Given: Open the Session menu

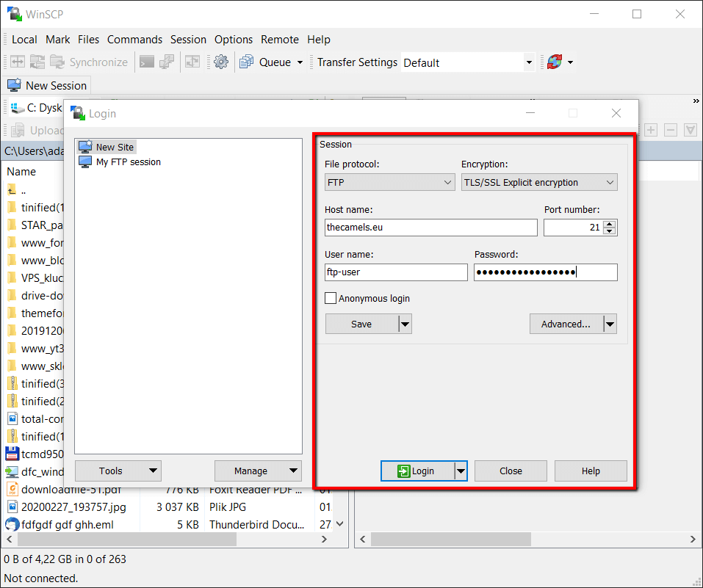Looking at the screenshot, I should coord(189,40).
